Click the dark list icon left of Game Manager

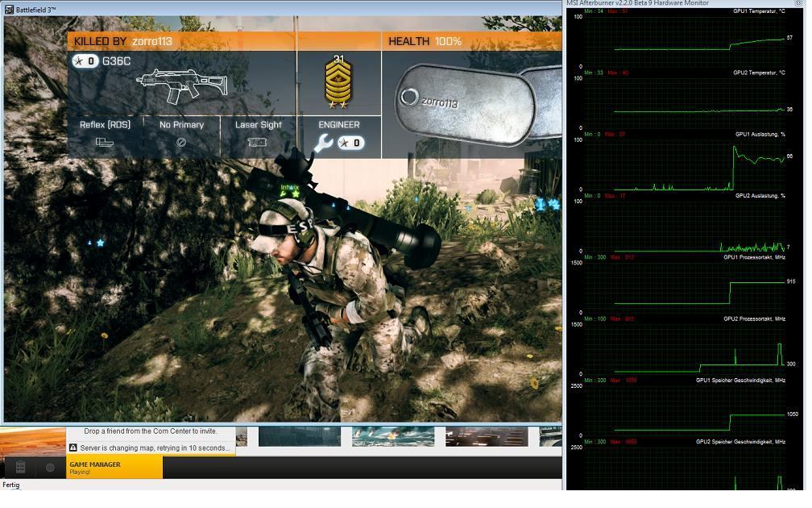click(x=20, y=468)
